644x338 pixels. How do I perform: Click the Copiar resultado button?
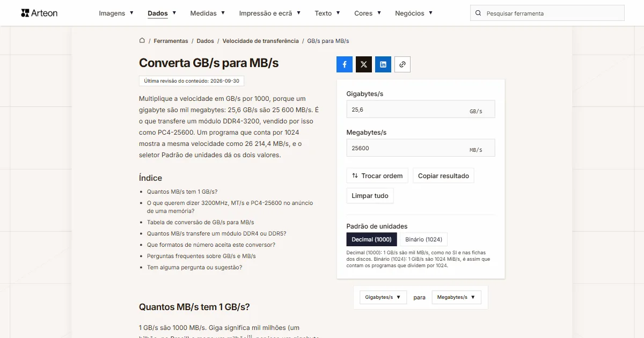443,175
